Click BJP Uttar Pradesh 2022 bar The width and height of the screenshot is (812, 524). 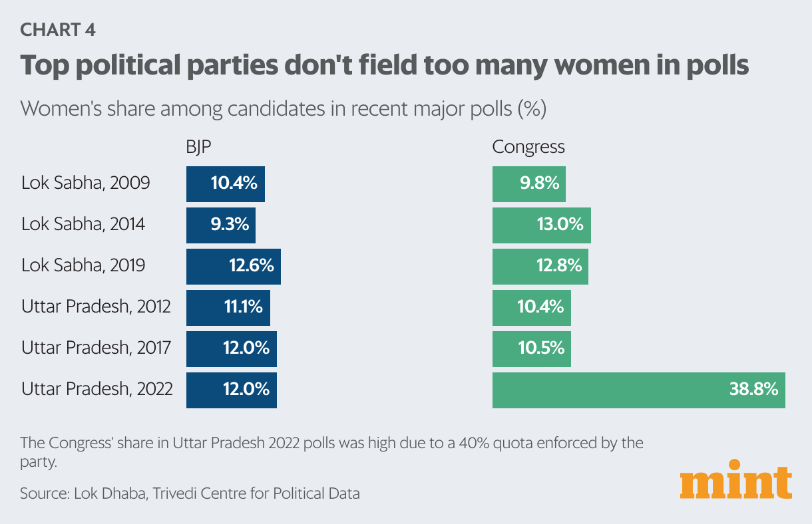click(231, 390)
